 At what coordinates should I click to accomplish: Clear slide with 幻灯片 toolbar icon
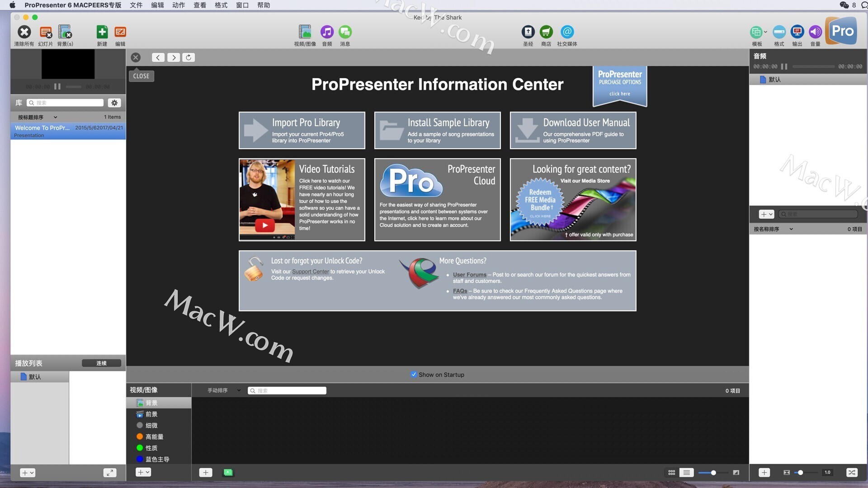[x=46, y=32]
